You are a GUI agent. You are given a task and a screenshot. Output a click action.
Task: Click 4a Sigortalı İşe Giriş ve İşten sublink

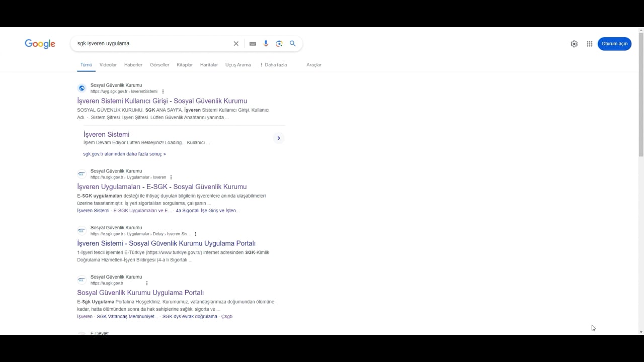pyautogui.click(x=207, y=211)
